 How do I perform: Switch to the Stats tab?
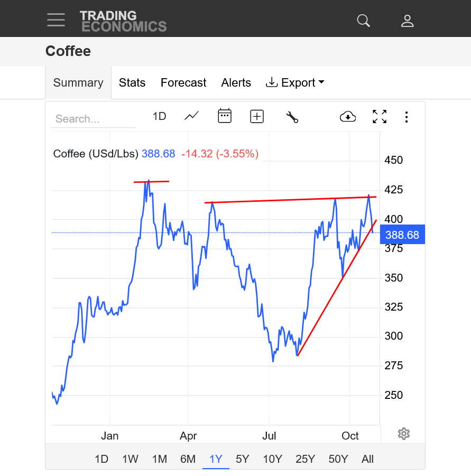tap(132, 83)
